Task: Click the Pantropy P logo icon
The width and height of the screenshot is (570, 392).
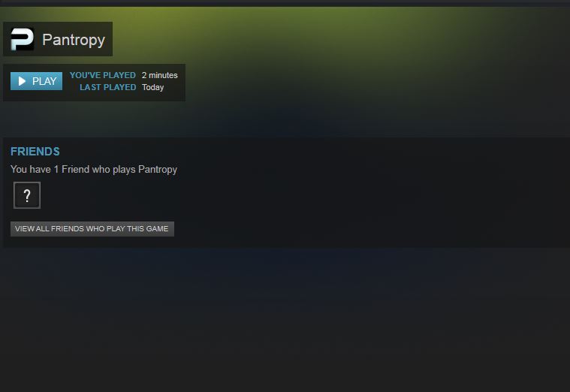Action: pos(23,39)
